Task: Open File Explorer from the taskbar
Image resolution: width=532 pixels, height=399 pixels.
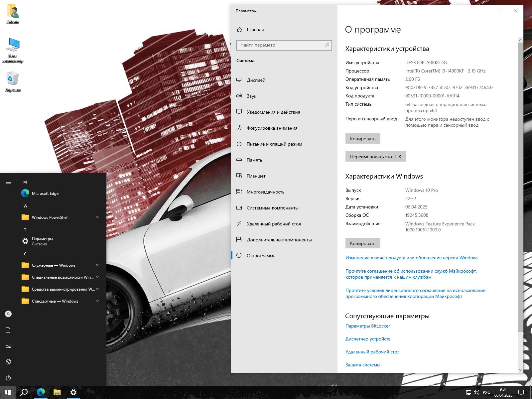Action: (x=57, y=392)
